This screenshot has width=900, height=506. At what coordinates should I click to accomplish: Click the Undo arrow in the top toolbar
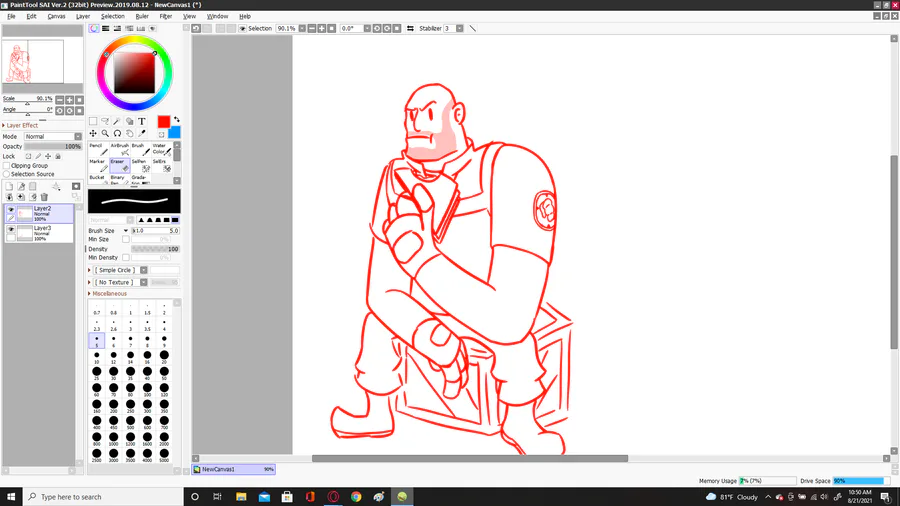(x=196, y=28)
